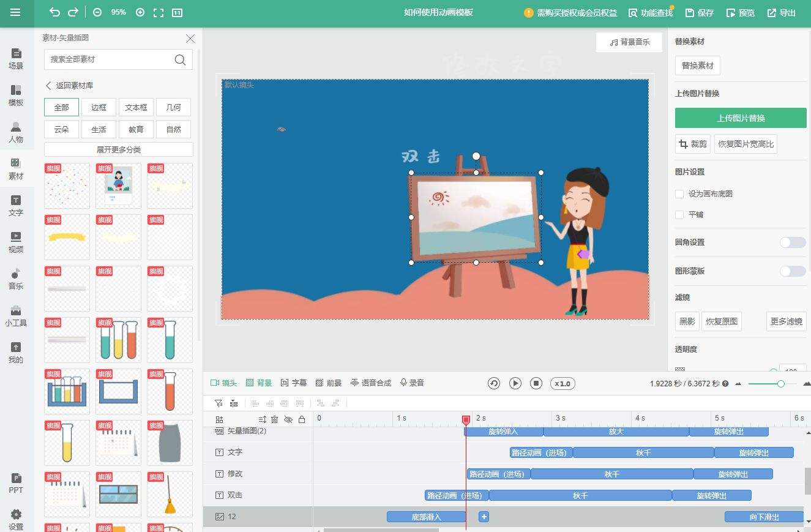The width and height of the screenshot is (811, 532).
Task: Open 背景音乐 background music
Action: [629, 42]
